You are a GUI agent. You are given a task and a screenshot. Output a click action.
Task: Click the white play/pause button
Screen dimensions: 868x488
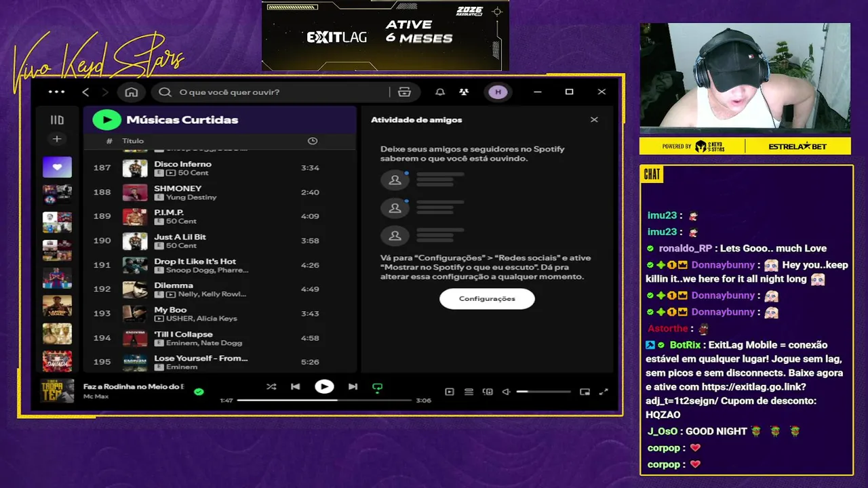[x=324, y=387]
